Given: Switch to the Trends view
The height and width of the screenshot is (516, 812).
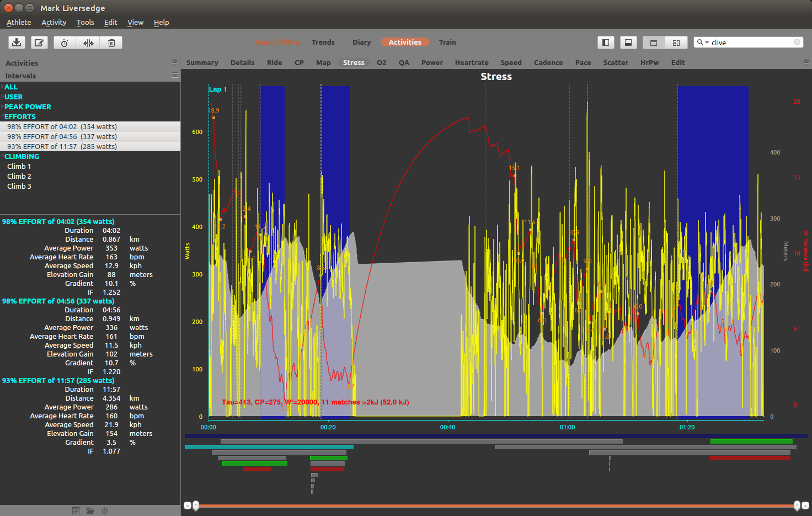Looking at the screenshot, I should pos(323,42).
